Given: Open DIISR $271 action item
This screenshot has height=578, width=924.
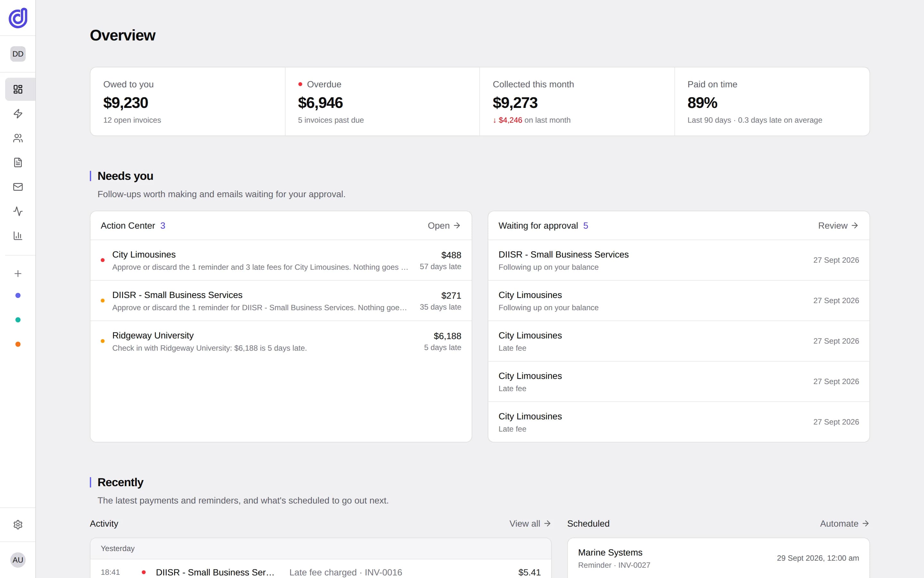Looking at the screenshot, I should click(x=281, y=301).
